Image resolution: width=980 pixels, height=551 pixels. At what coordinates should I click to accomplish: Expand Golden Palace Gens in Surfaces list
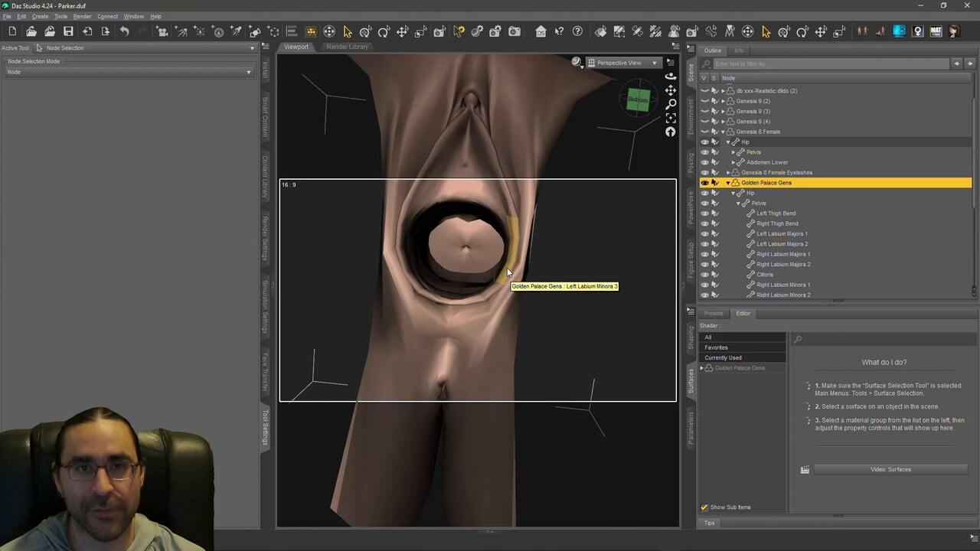[702, 368]
